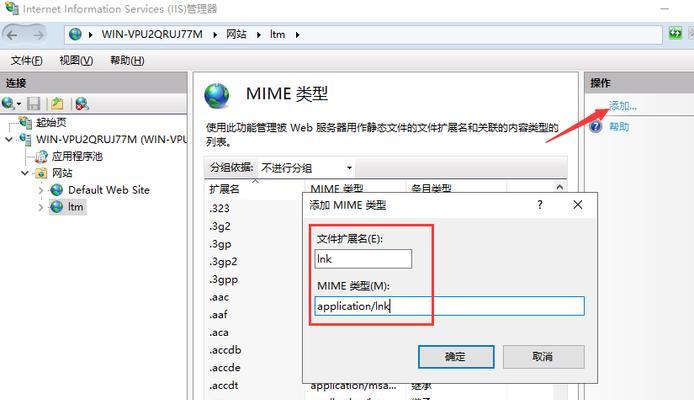Screen dimensions: 694x400
Task: Click the IIS Manager title bar icon
Action: click(x=12, y=8)
